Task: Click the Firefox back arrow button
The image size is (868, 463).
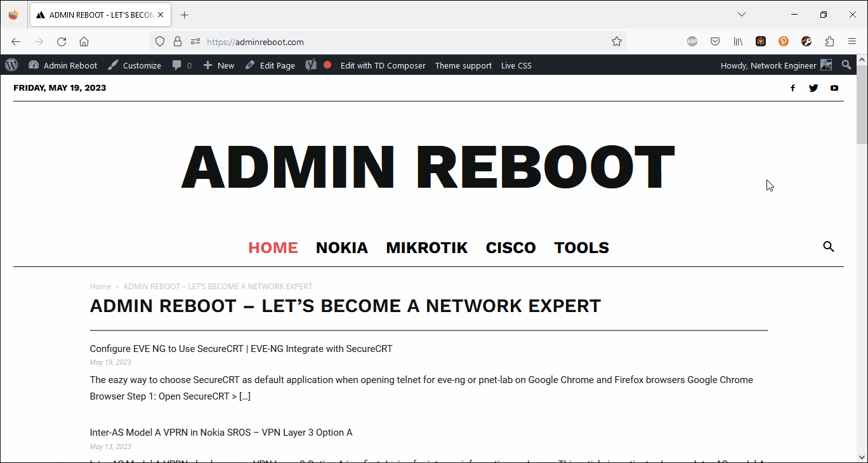Action: pyautogui.click(x=16, y=42)
